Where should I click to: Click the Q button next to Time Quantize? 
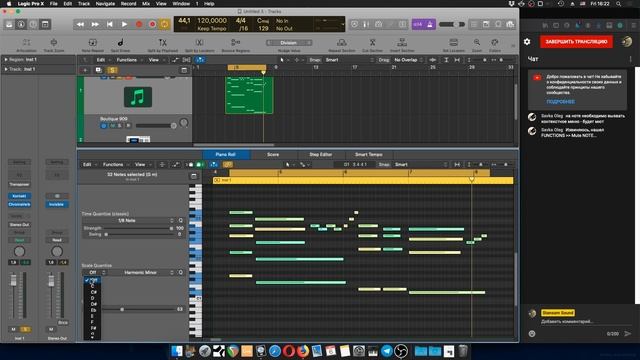pyautogui.click(x=181, y=220)
